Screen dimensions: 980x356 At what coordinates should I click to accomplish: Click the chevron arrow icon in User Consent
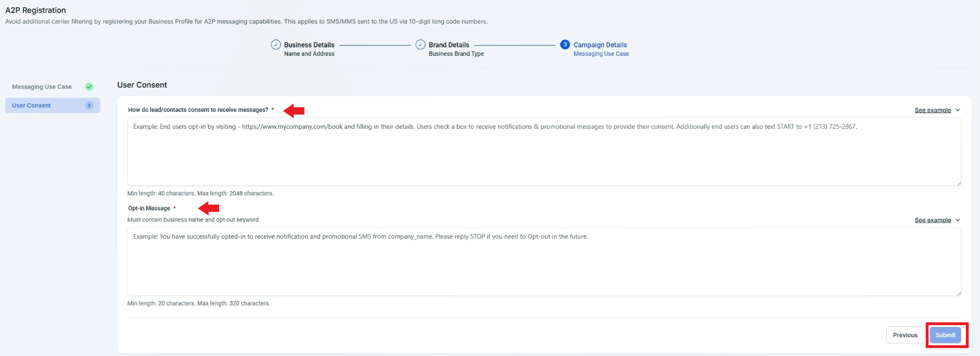coord(89,106)
